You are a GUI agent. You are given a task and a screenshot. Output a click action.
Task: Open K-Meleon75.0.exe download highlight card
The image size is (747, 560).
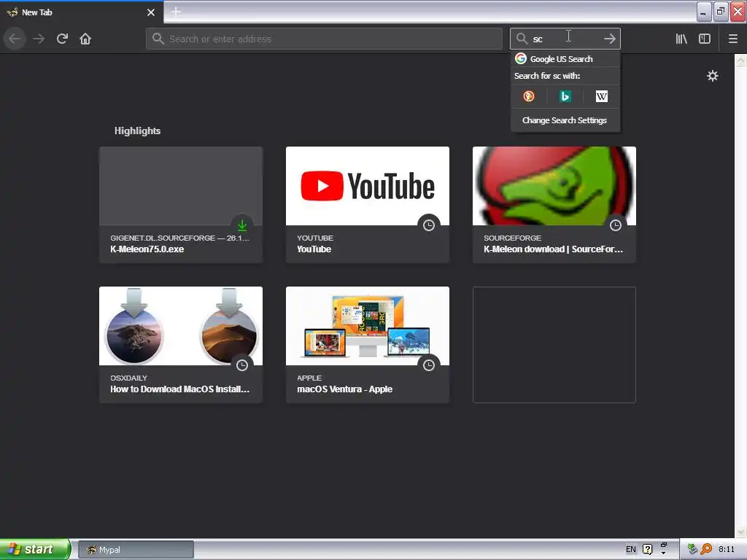181,205
